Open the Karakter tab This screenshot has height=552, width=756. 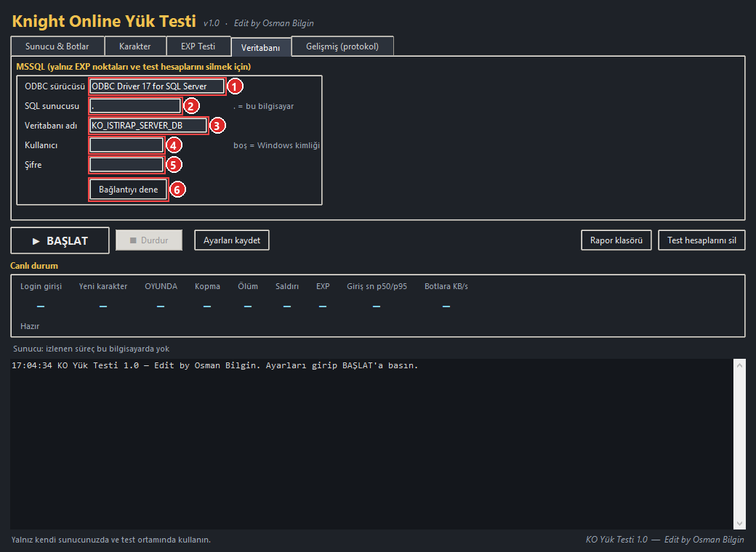(x=135, y=46)
